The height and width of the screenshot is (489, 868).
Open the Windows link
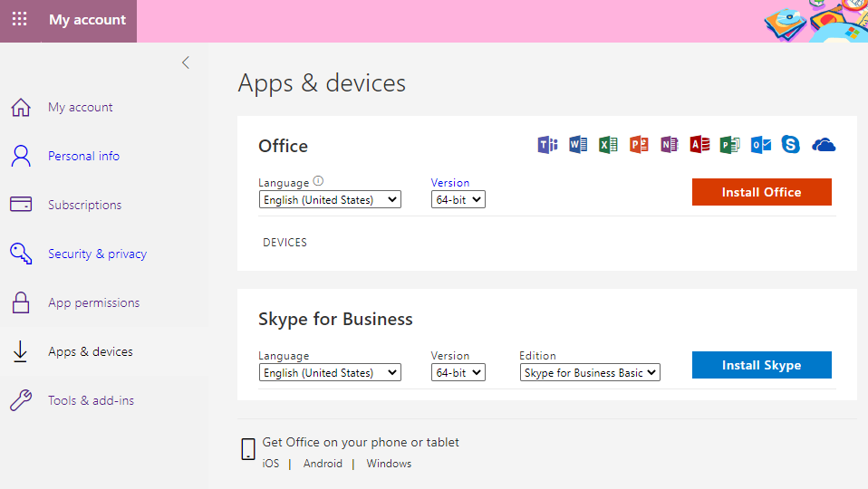pyautogui.click(x=389, y=464)
